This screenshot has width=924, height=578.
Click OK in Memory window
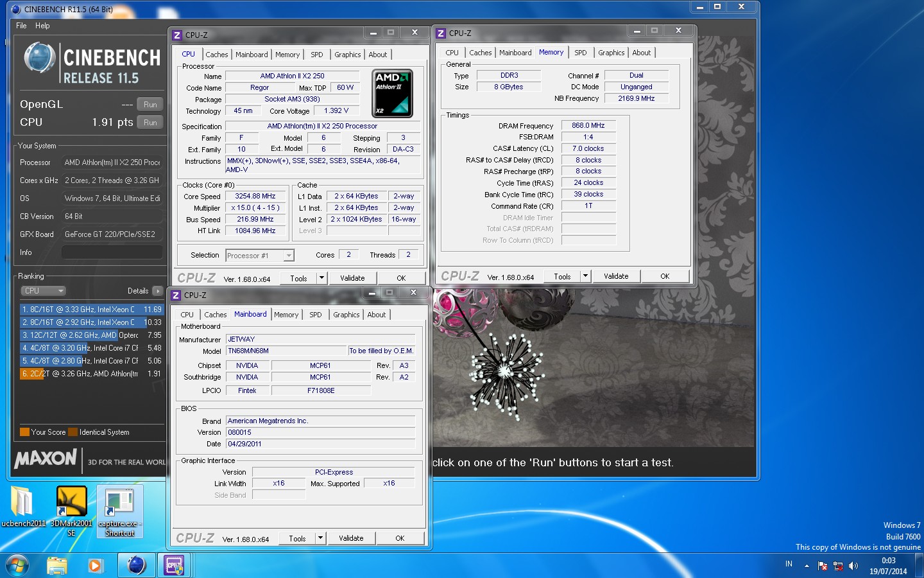(x=665, y=276)
